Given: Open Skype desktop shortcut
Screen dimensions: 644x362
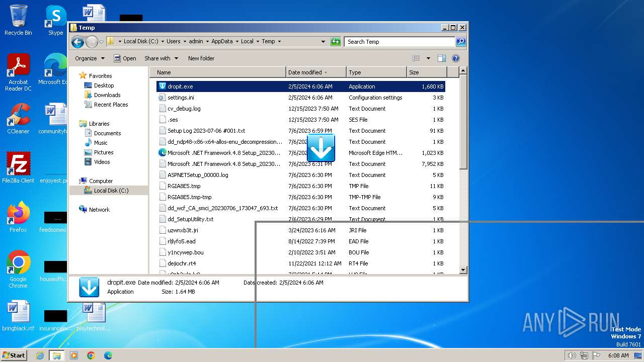Looking at the screenshot, I should click(x=55, y=20).
